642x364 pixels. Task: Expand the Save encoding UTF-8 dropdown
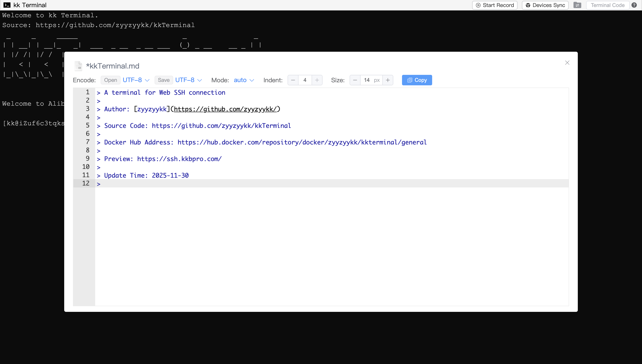(188, 80)
